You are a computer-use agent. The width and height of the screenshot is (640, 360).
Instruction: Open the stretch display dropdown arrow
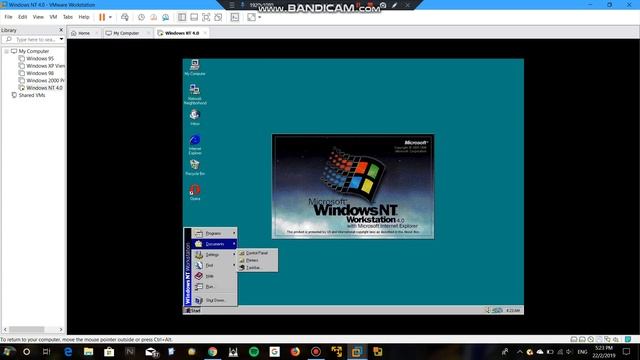[x=260, y=17]
